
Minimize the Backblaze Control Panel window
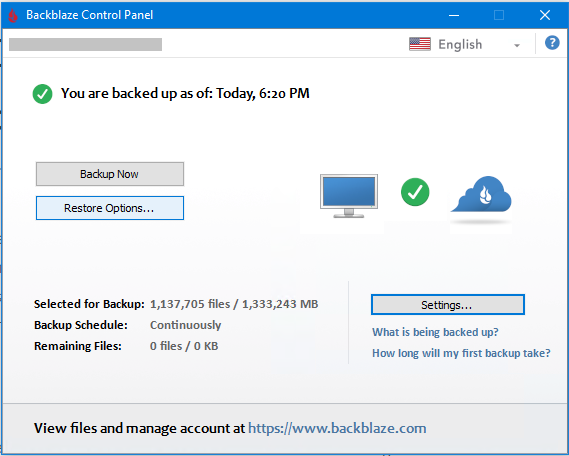pyautogui.click(x=454, y=15)
